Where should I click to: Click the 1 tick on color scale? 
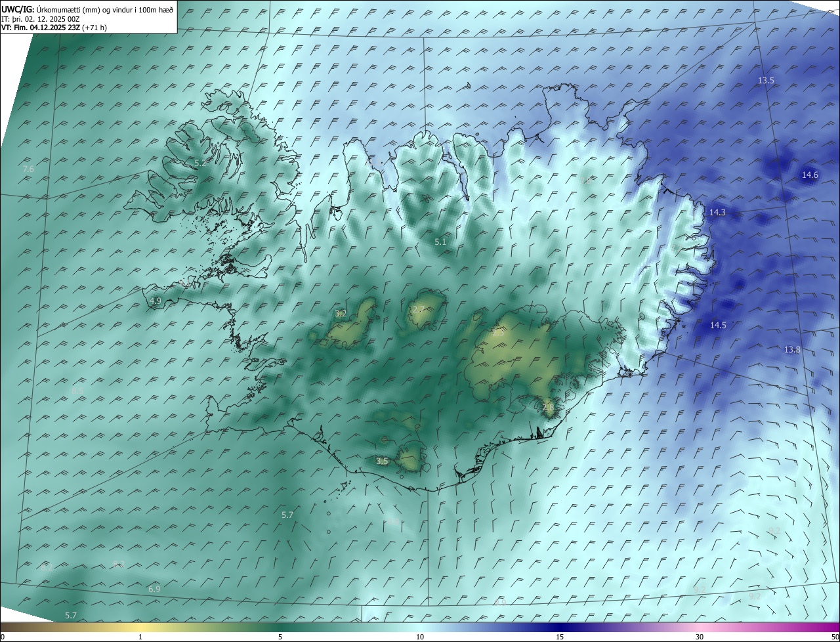tap(140, 637)
